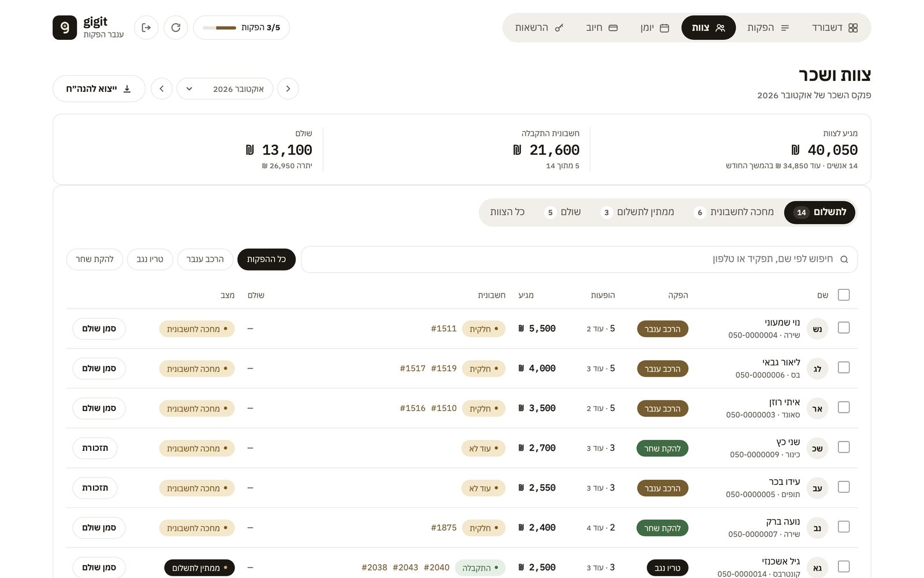Open the אוקטובר 2026 month dropdown

pyautogui.click(x=225, y=89)
